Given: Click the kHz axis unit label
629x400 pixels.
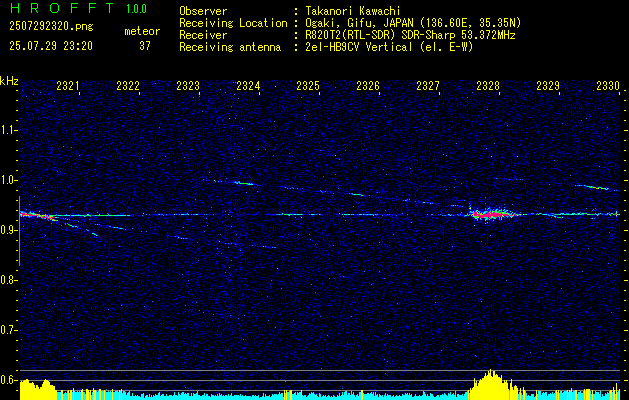Looking at the screenshot, I should coord(9,81).
